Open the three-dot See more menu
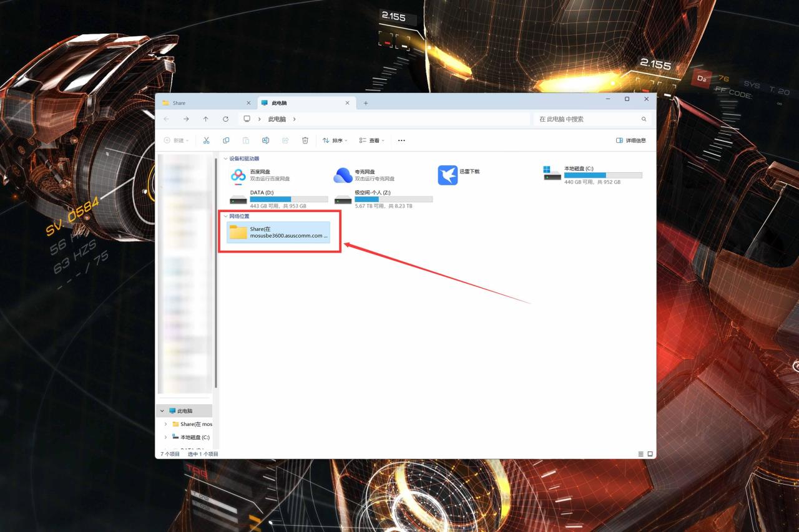The height and width of the screenshot is (532, 799). [x=401, y=140]
